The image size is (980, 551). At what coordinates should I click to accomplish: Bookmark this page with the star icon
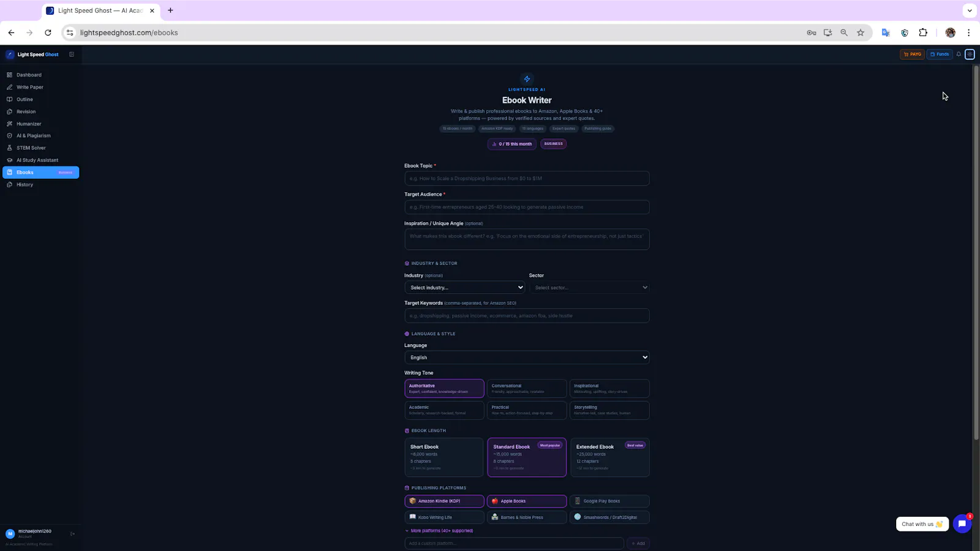pyautogui.click(x=861, y=33)
